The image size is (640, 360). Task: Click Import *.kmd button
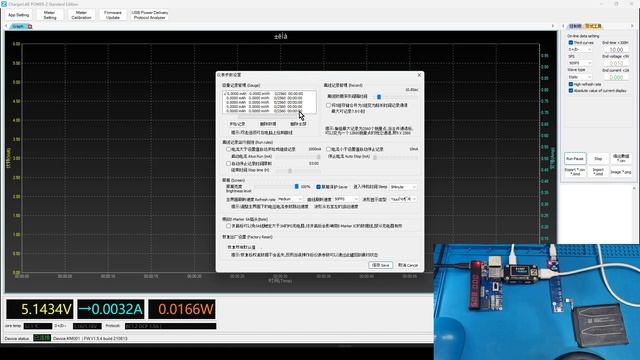point(598,172)
